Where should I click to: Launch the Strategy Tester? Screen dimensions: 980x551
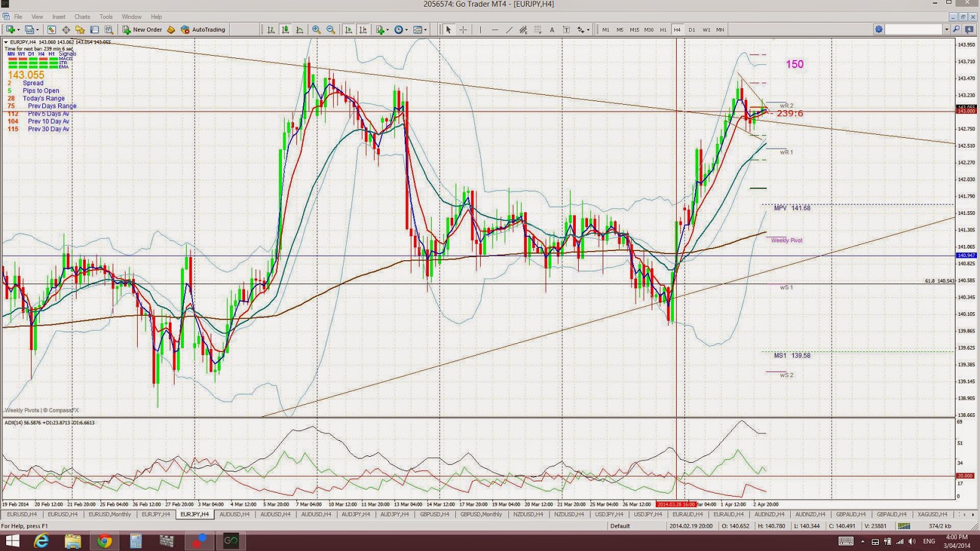pyautogui.click(x=108, y=29)
